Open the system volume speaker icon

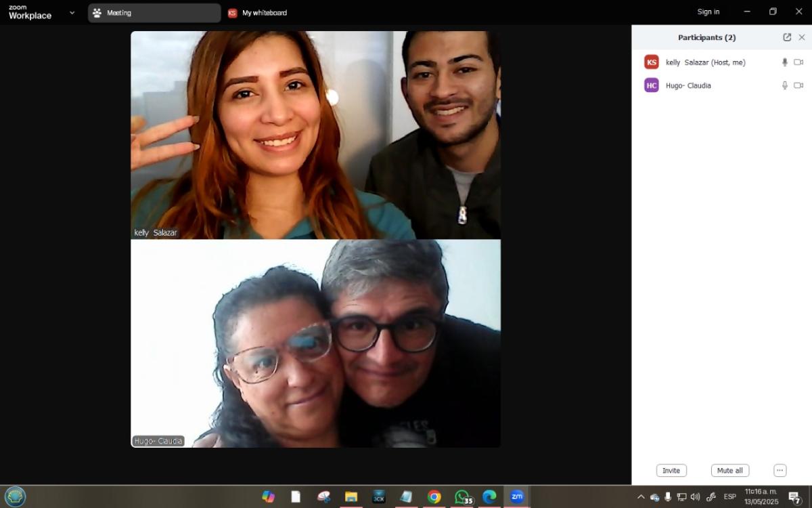coord(695,497)
